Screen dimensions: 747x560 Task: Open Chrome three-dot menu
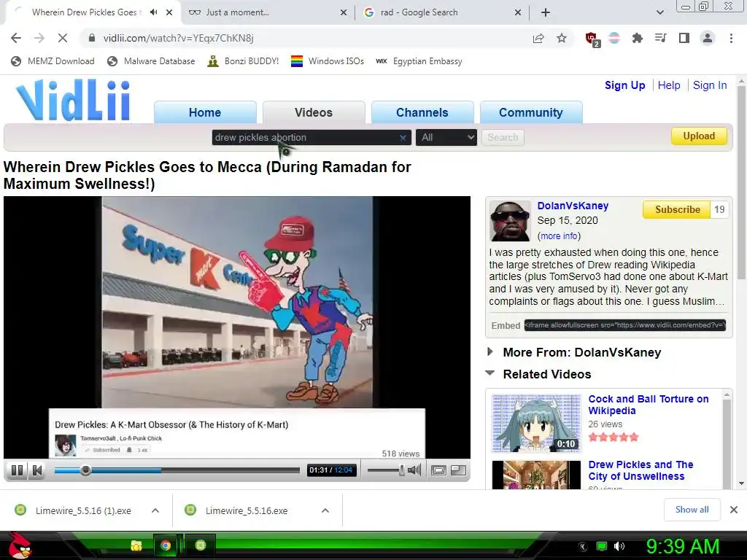pyautogui.click(x=731, y=38)
